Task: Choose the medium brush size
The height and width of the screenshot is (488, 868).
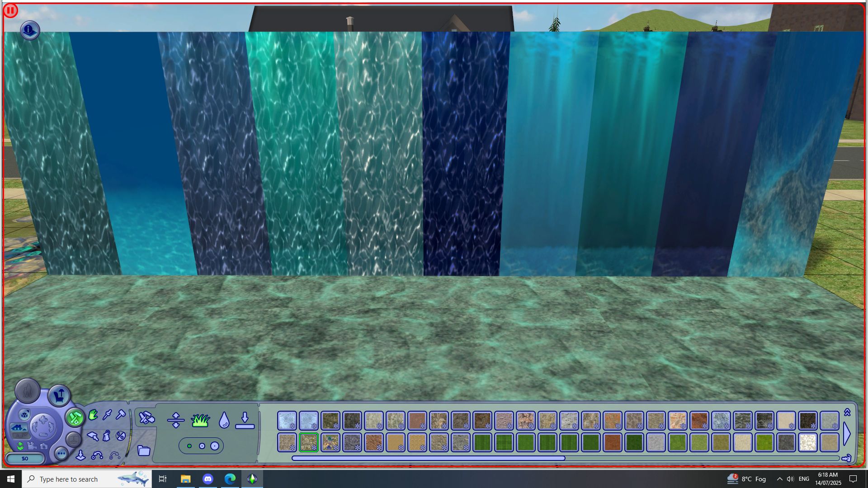Action: pos(202,446)
